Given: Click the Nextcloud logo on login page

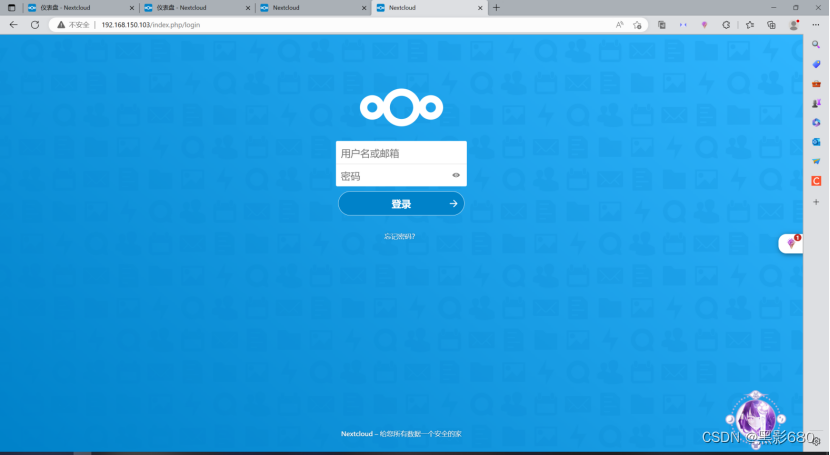Looking at the screenshot, I should [x=401, y=107].
